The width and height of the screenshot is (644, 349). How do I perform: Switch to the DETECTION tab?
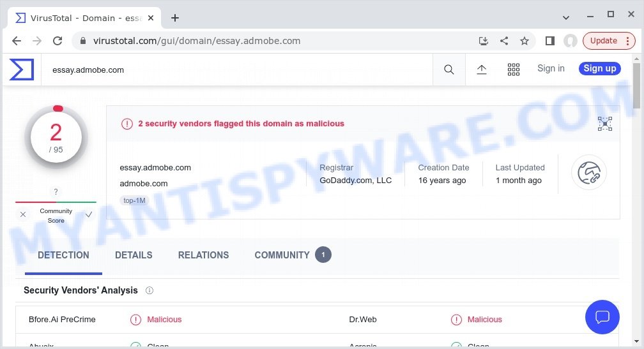(x=63, y=255)
